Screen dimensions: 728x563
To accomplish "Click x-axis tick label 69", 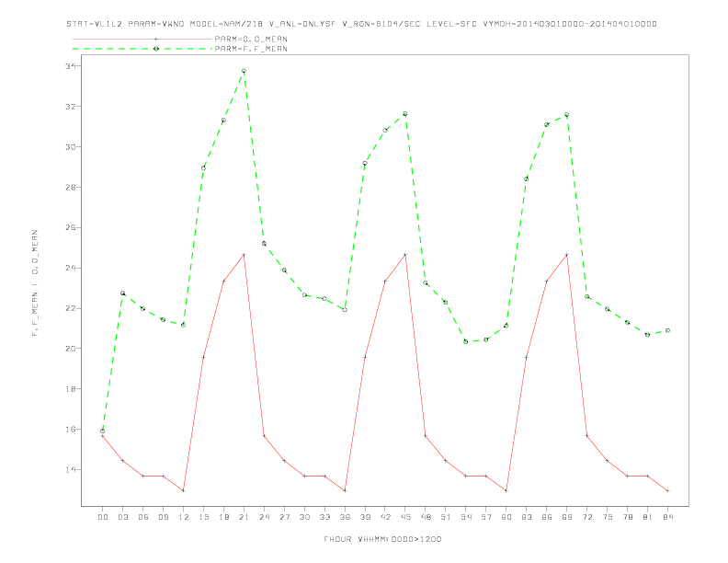I will tap(567, 517).
